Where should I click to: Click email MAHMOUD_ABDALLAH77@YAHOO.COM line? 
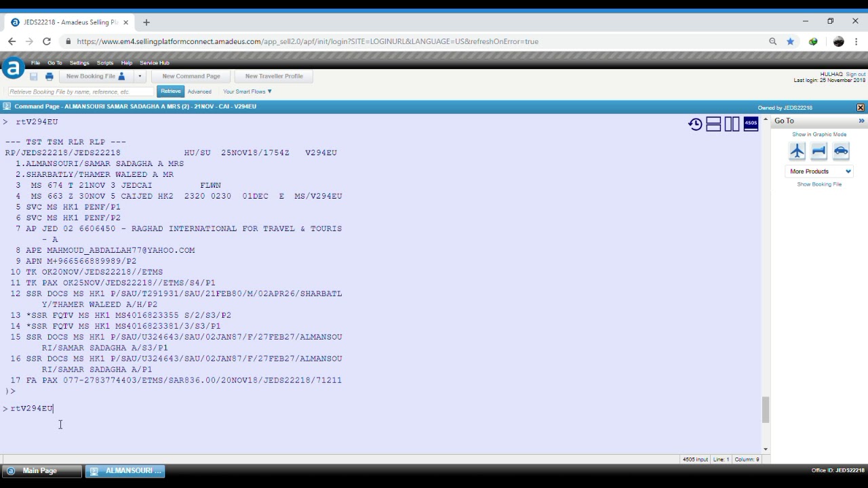pos(105,250)
